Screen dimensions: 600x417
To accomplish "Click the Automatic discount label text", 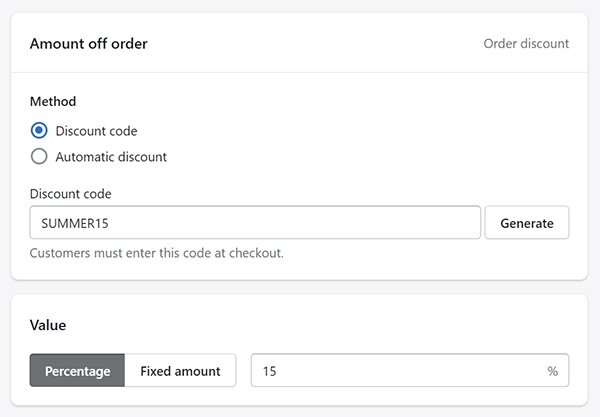I will click(111, 157).
